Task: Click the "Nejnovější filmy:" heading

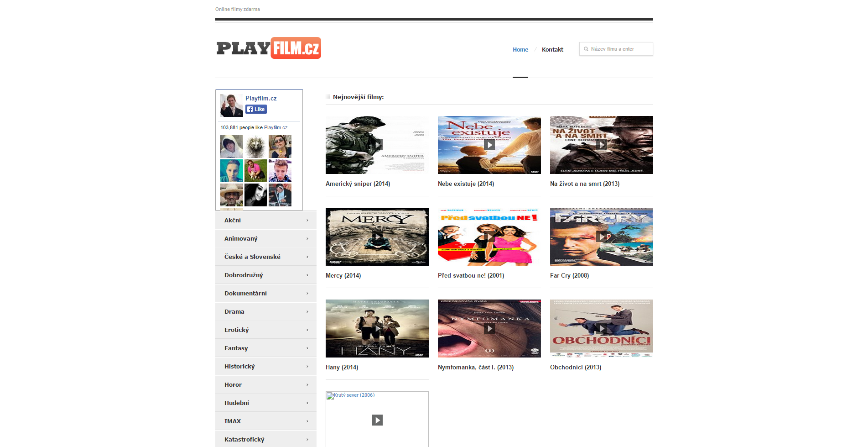Action: click(358, 97)
